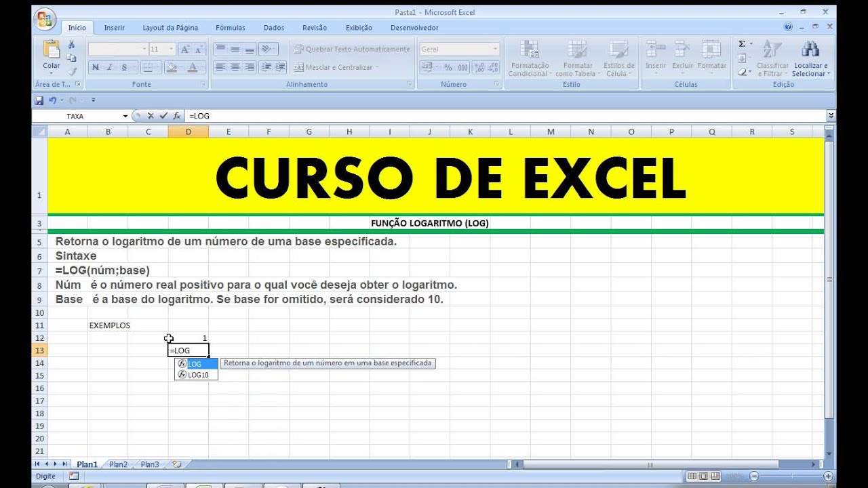Switch to the Dados tab

[274, 28]
